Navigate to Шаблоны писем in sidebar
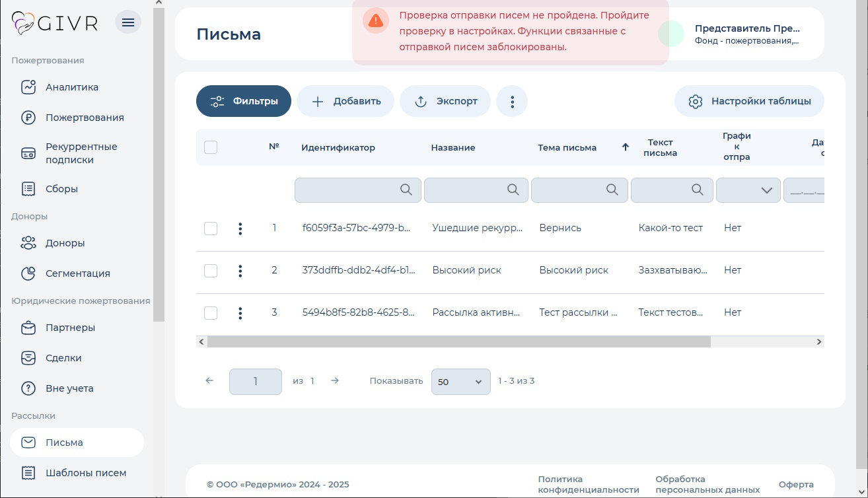This screenshot has width=868, height=498. (x=85, y=473)
